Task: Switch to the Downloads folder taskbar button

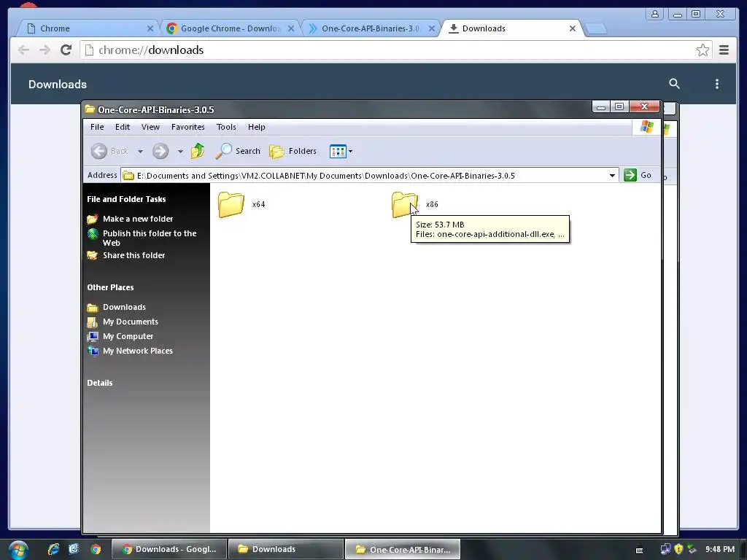Action: tap(286, 549)
